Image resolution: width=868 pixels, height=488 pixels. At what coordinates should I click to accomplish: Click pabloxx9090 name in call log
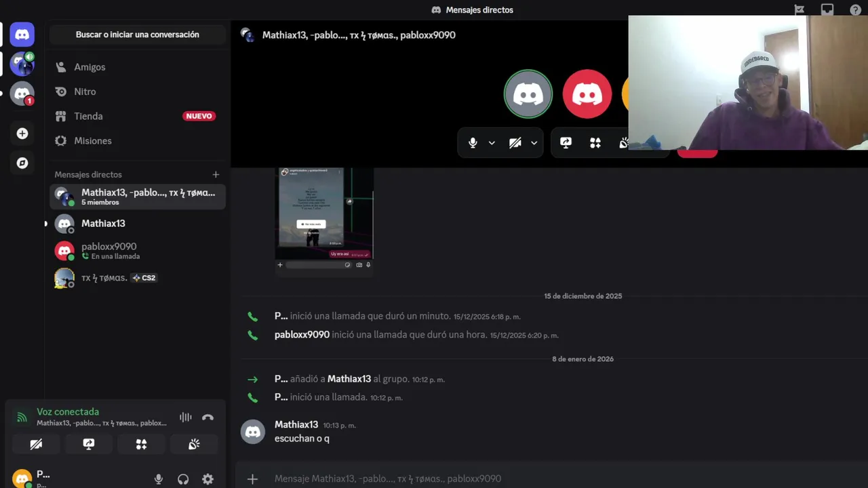[302, 335]
